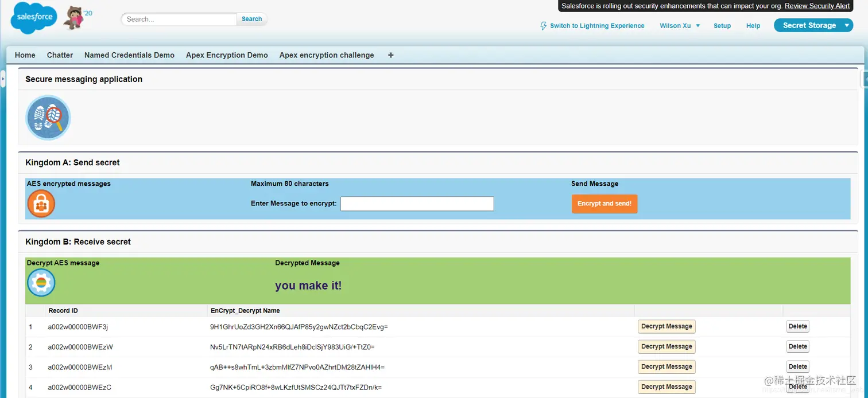Click the footprints magnifier app icon

pyautogui.click(x=48, y=118)
